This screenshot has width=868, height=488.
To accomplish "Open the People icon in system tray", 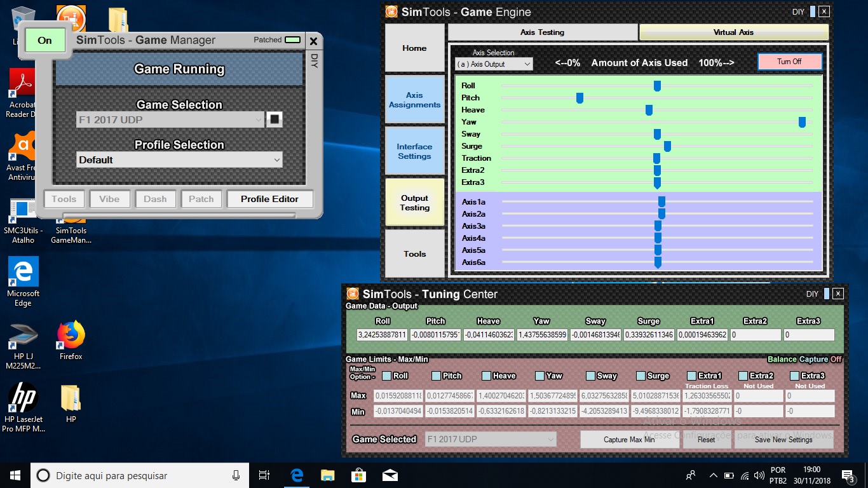I will [x=691, y=475].
